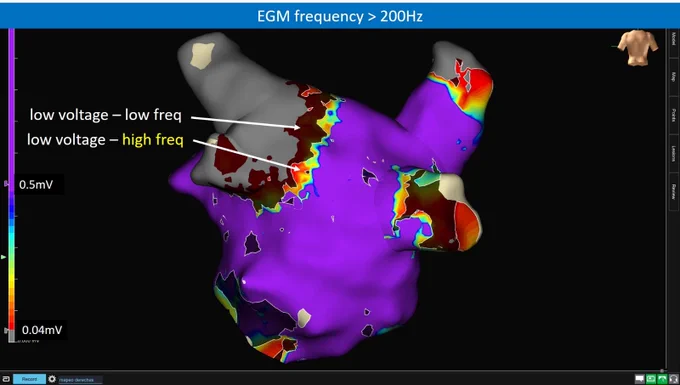Click the green mid-scale marker on color bar
This screenshot has height=385, width=680.
pos(3,257)
